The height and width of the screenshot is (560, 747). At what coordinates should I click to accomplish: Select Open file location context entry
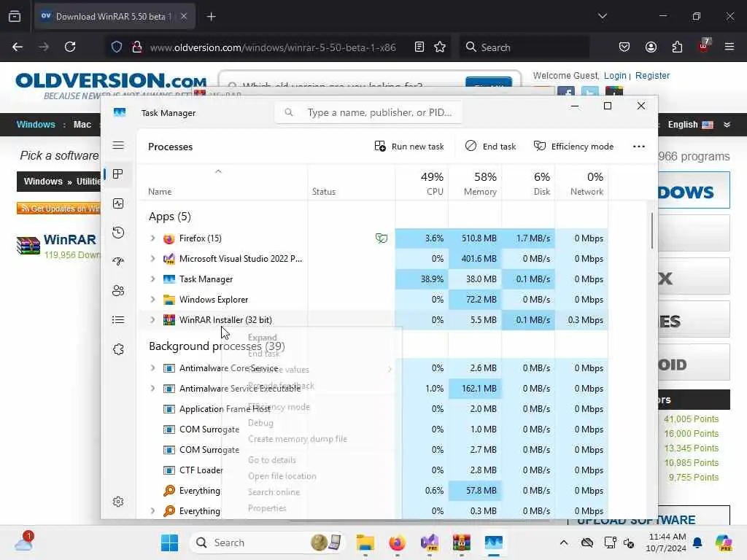pos(282,475)
